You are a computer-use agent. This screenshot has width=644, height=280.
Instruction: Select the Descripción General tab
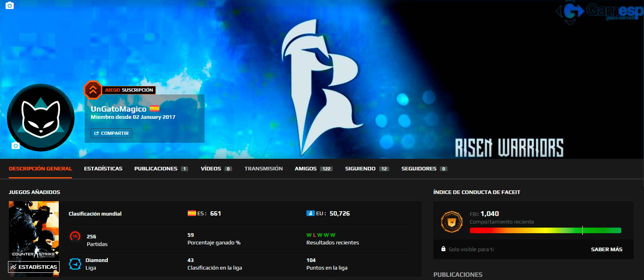(x=40, y=169)
